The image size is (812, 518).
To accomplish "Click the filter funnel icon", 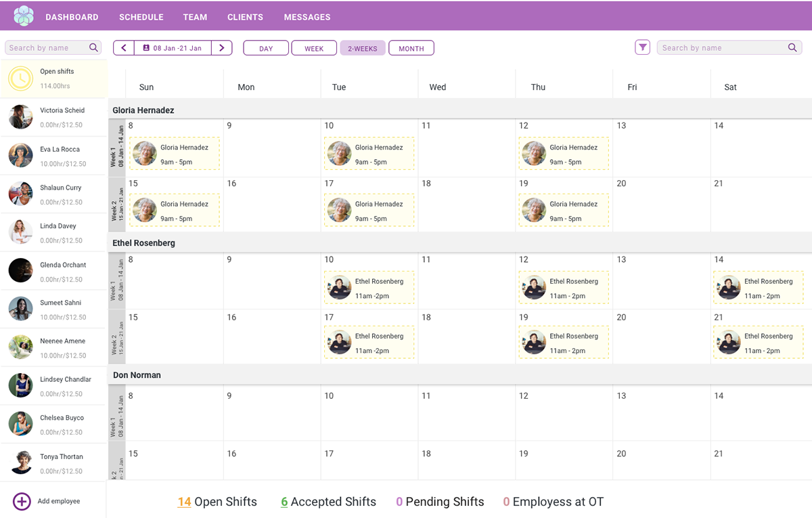I will click(x=642, y=47).
